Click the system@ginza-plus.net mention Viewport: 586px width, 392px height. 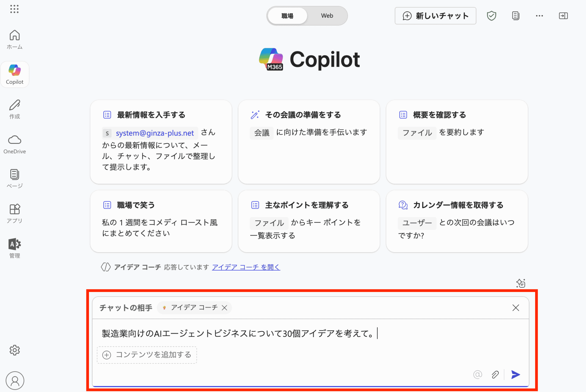click(x=150, y=133)
